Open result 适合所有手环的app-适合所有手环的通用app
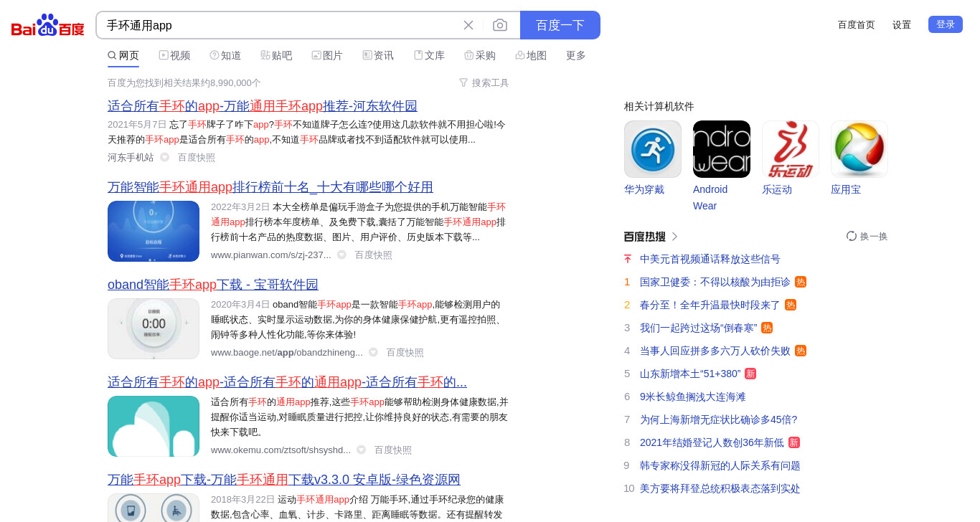This screenshot has width=980, height=522. pos(287,382)
